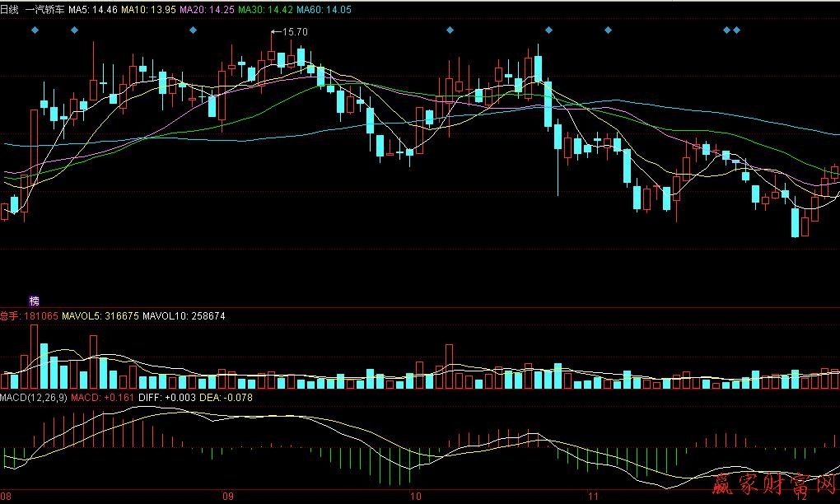Click the 09 month marker on time axis
This screenshot has height=504, width=840.
coord(228,497)
